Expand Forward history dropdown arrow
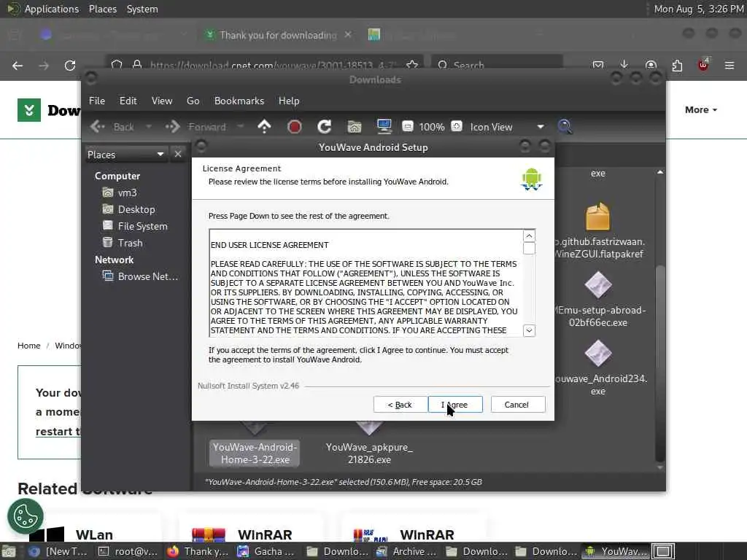747x560 pixels. [x=241, y=127]
